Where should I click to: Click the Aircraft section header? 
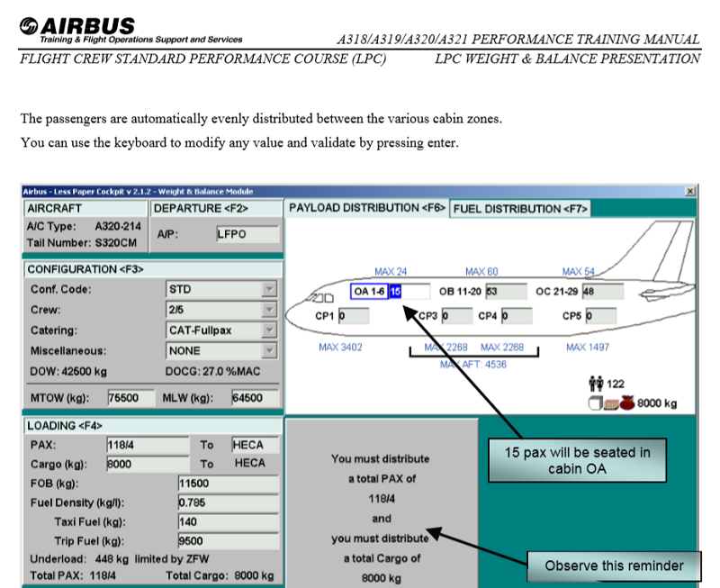tap(85, 209)
